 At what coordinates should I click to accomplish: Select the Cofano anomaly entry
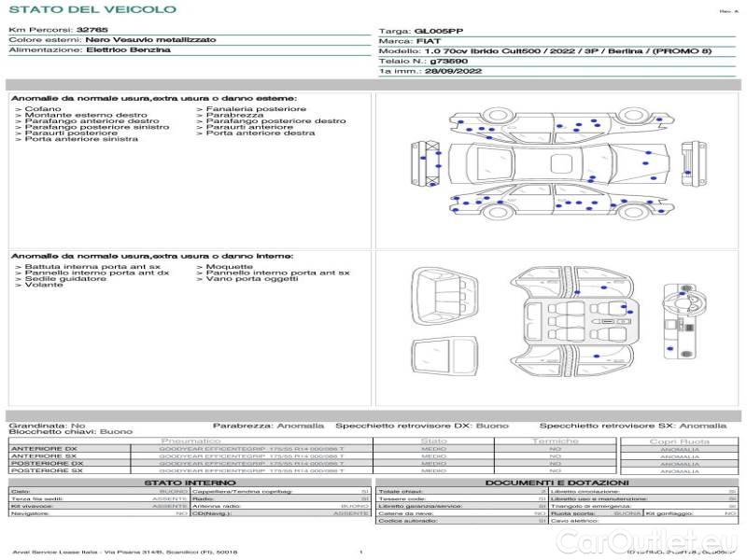tap(43, 109)
